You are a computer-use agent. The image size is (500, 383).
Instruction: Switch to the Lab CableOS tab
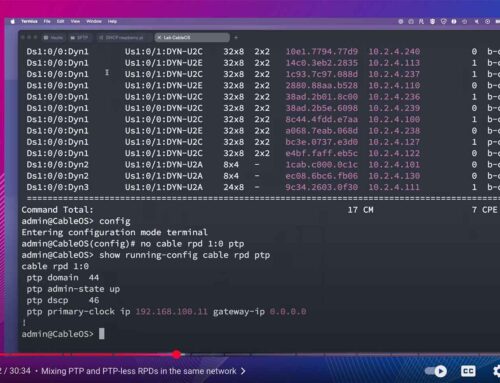(192, 38)
